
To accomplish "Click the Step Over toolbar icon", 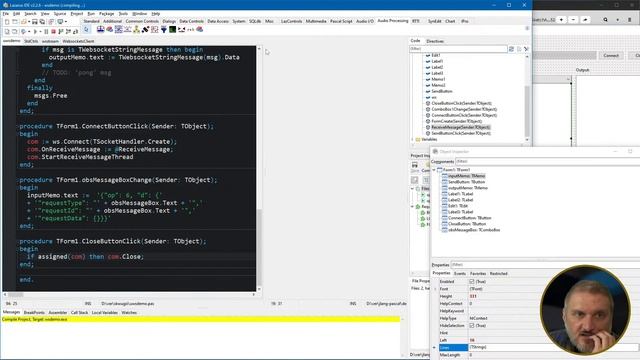I will (68, 31).
